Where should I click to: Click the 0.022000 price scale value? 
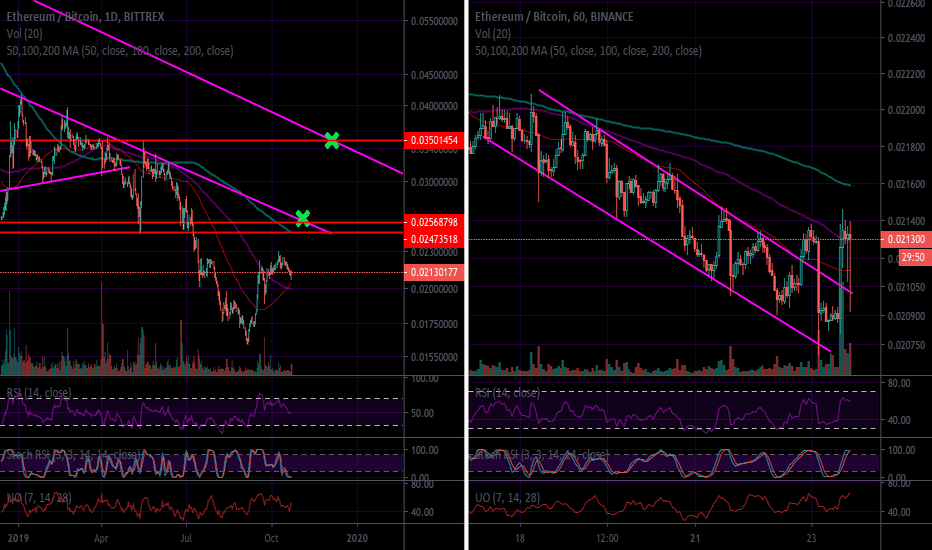pos(906,111)
